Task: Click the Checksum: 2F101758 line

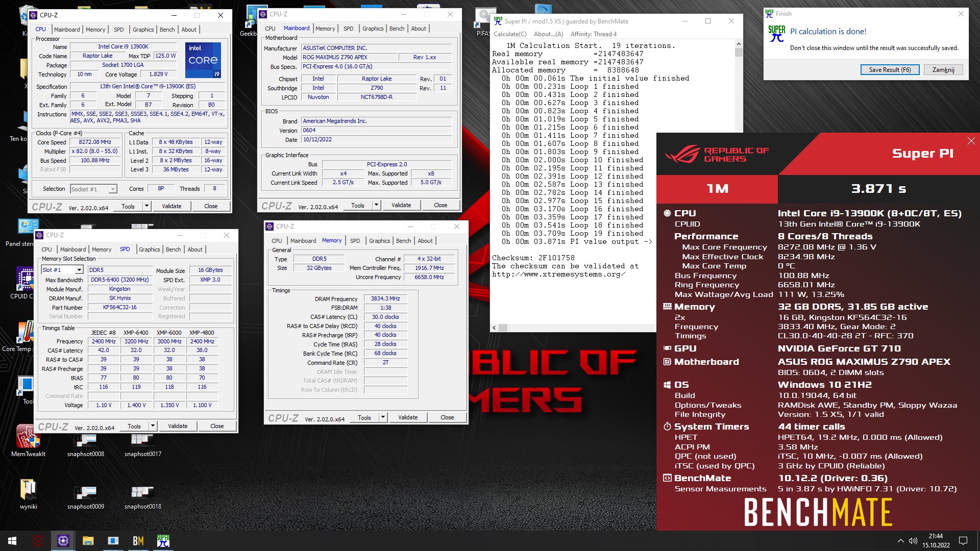Action: [533, 258]
